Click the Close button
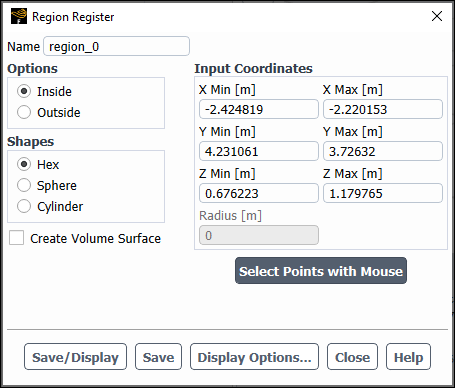Viewport: 455px width, 388px height. [352, 357]
